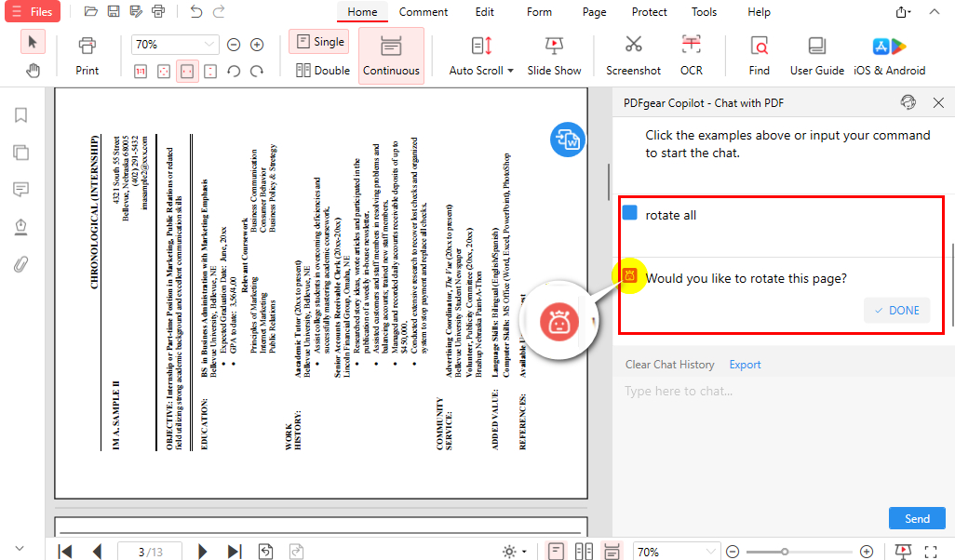Open the page Thumbnails panel
955x560 pixels.
[x=20, y=153]
